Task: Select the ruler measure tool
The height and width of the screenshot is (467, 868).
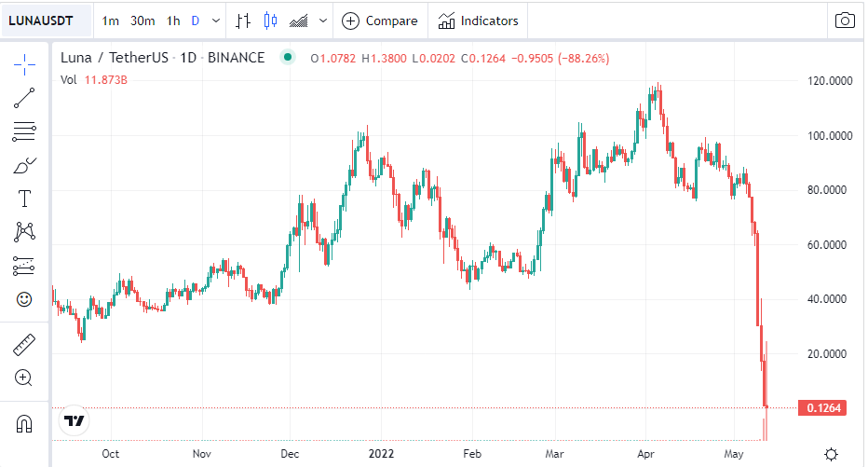Action: pyautogui.click(x=24, y=345)
